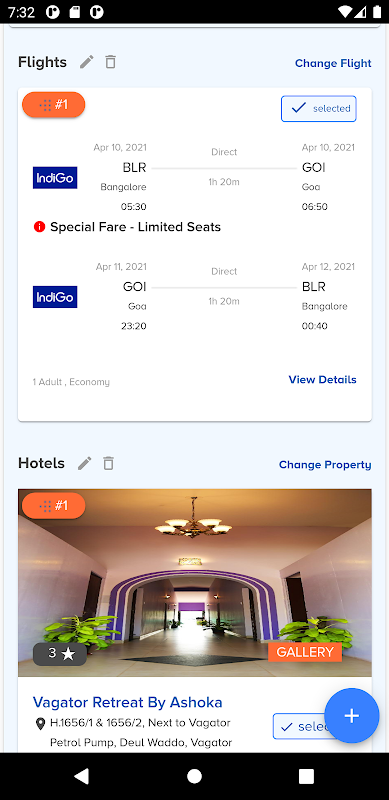Open Change Flight option

pyautogui.click(x=333, y=63)
